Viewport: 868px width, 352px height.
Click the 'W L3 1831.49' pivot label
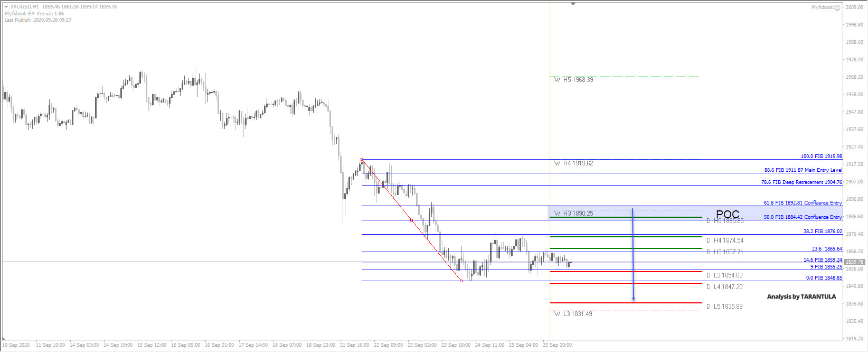[x=573, y=314]
